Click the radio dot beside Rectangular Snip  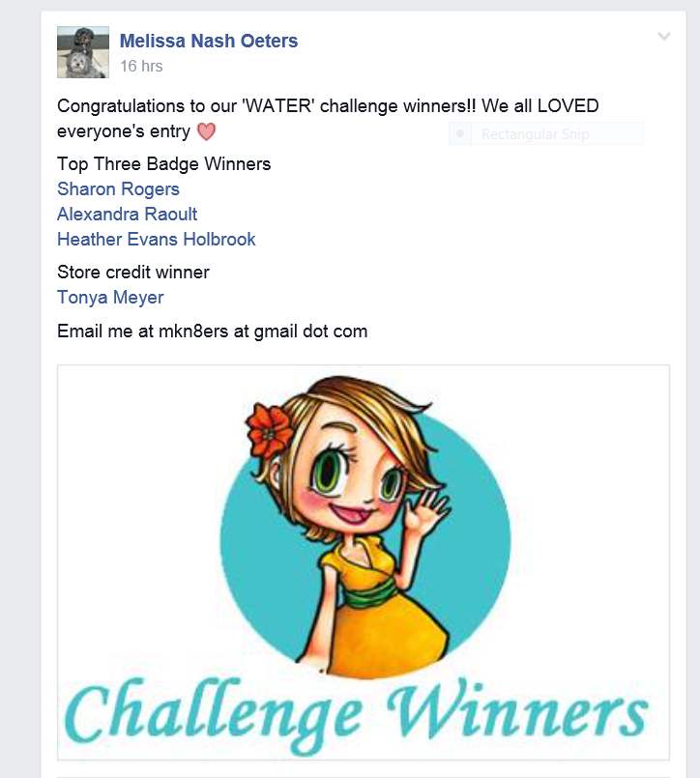[x=460, y=133]
